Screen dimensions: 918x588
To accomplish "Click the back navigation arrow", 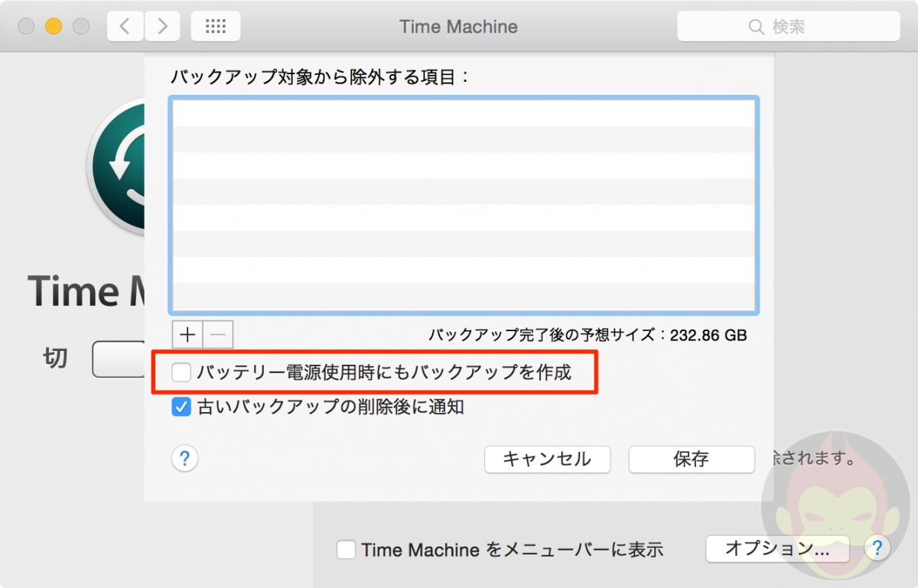I will click(125, 25).
